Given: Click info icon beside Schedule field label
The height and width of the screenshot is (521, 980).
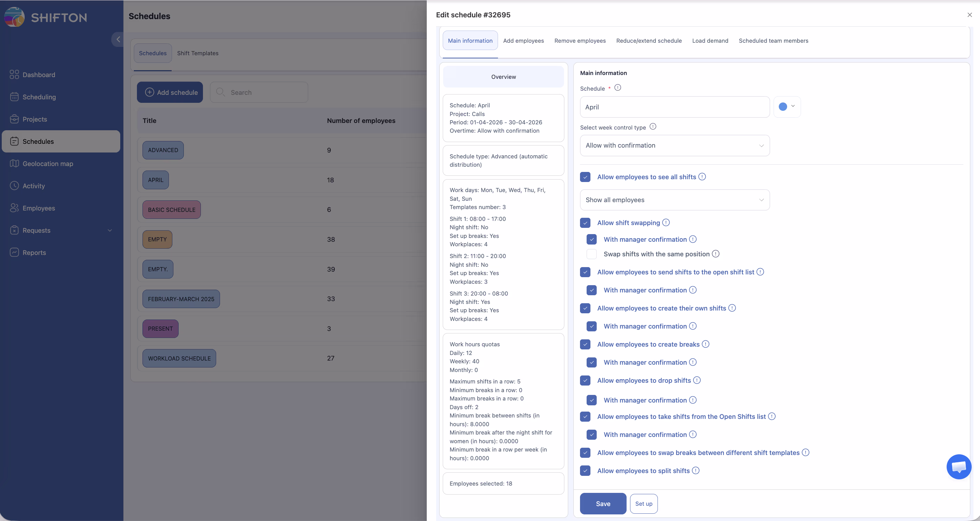Looking at the screenshot, I should (618, 88).
